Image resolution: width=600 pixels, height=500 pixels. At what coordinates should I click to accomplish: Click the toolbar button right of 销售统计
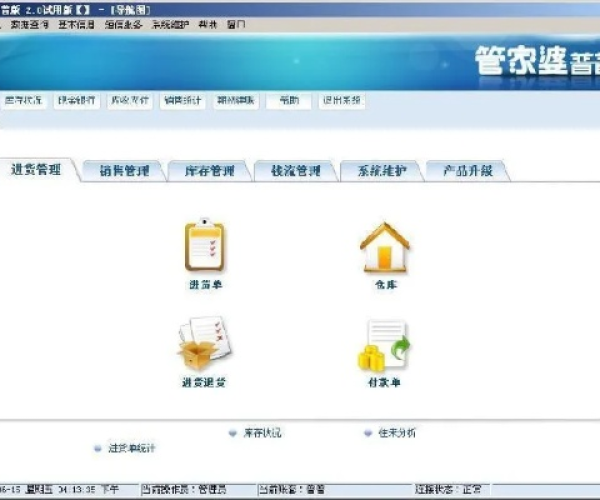coord(236,101)
